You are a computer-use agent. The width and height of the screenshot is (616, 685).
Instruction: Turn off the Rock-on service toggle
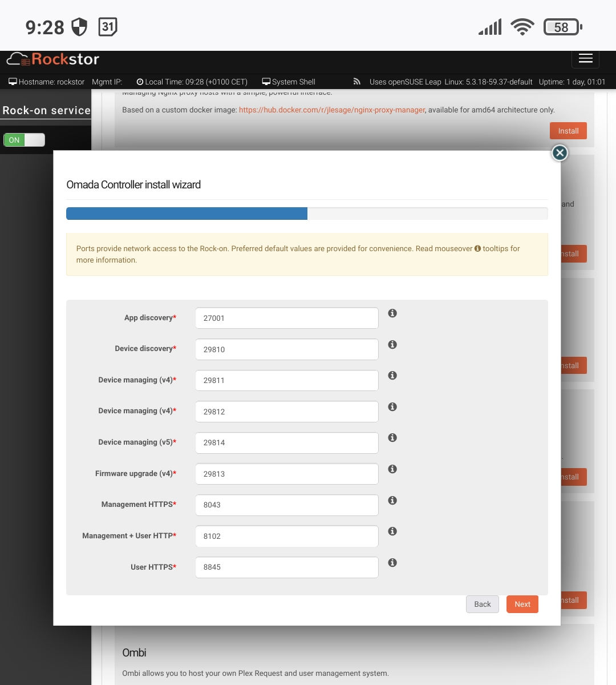point(24,140)
